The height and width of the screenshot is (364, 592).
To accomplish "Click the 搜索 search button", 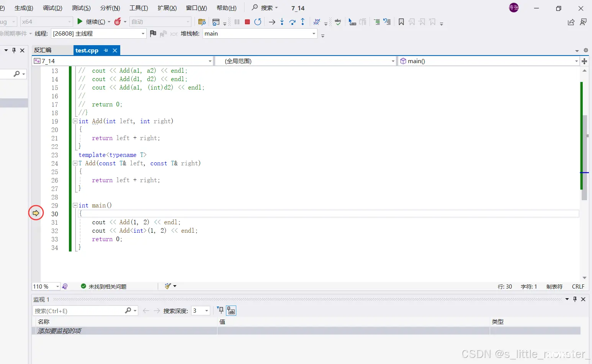I will (265, 8).
